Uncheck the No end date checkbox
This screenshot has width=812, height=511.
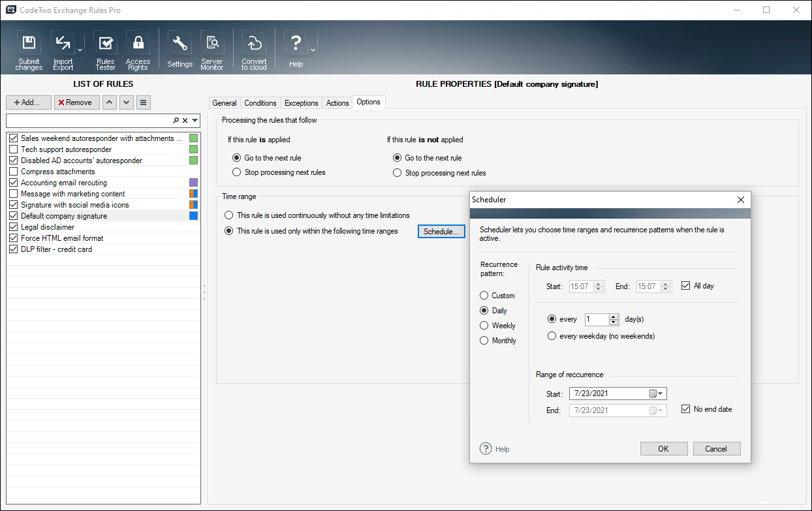(x=685, y=409)
